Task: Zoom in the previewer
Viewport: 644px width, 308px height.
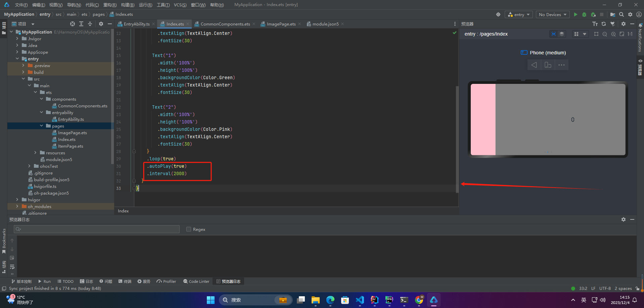Action: click(613, 34)
